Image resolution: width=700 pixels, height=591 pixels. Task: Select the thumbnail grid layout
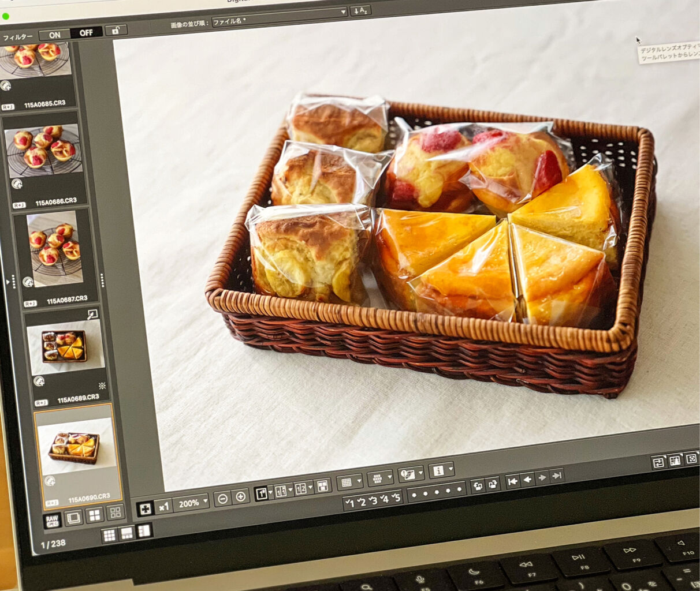coord(110,535)
